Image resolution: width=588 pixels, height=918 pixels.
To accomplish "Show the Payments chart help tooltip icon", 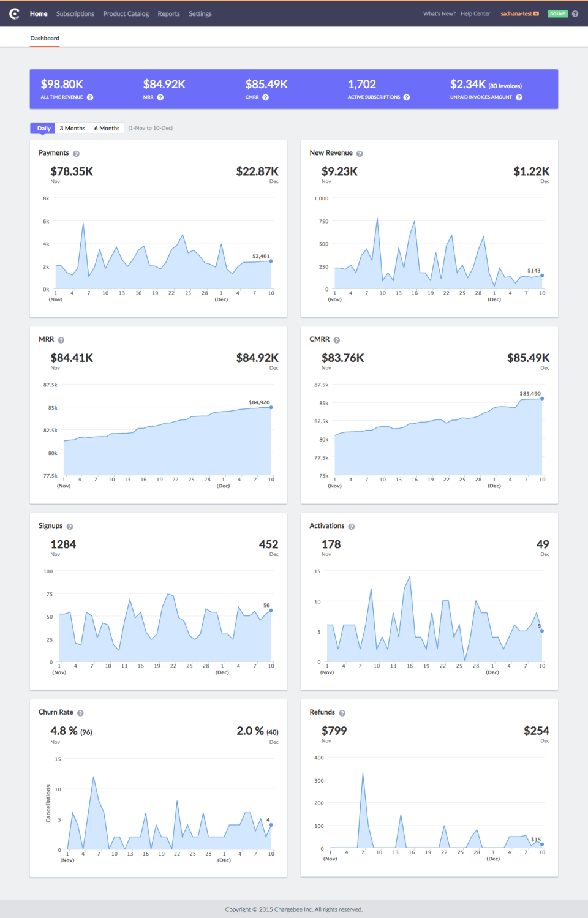I will [x=76, y=154].
